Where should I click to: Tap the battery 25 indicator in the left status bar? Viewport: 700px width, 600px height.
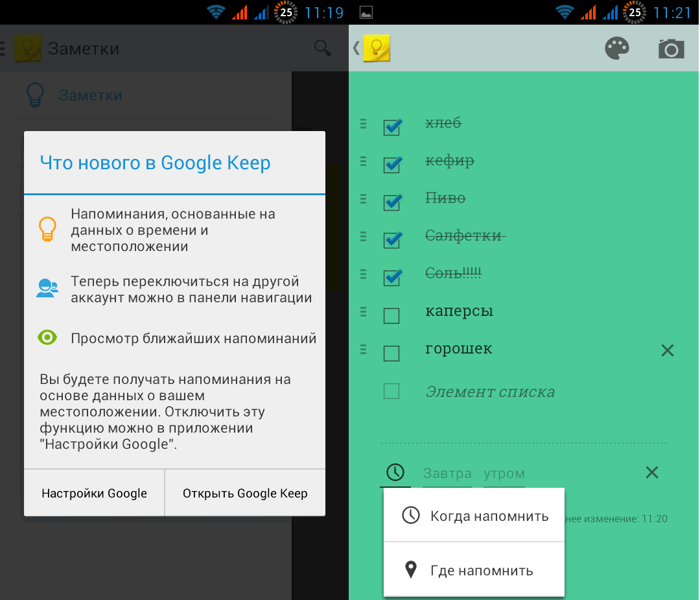[x=286, y=12]
